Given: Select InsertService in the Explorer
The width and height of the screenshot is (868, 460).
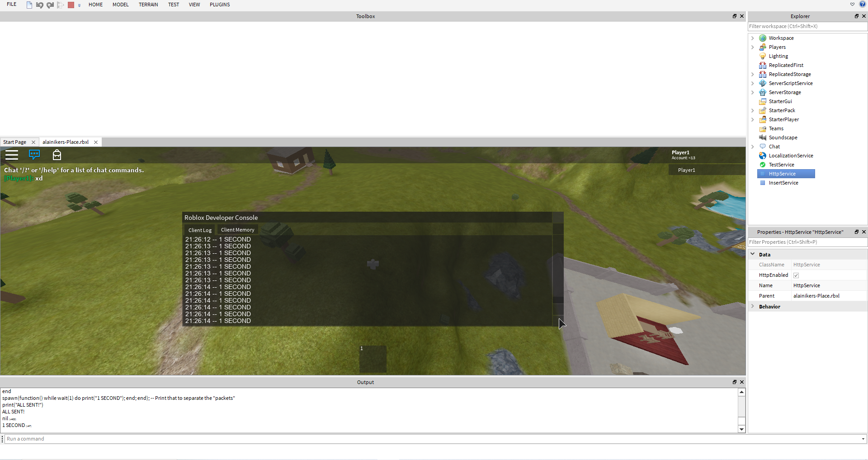Looking at the screenshot, I should tap(783, 183).
